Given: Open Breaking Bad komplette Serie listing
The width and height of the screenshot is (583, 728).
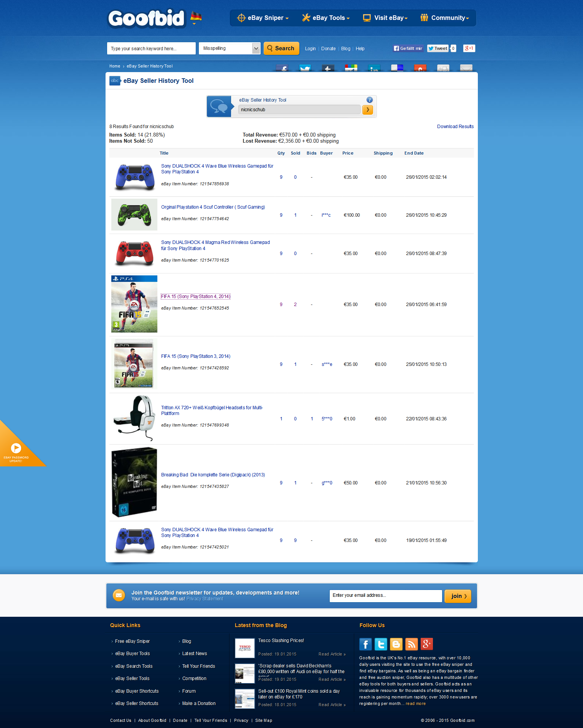Looking at the screenshot, I should click(213, 475).
